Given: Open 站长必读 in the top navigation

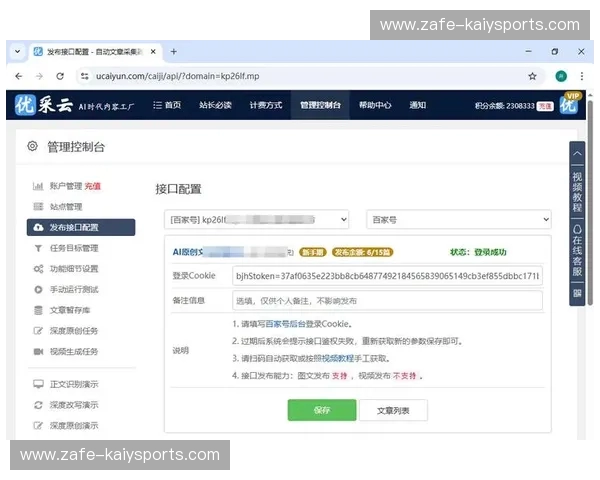Looking at the screenshot, I should click(215, 105).
